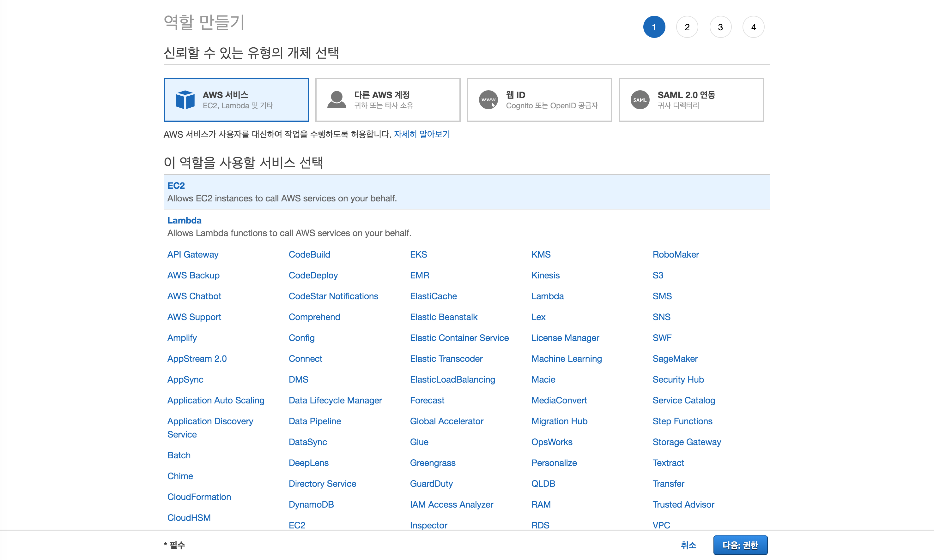Screen dimensions: 934x560
Task: Select the DynamoDB service link
Action: coord(311,504)
